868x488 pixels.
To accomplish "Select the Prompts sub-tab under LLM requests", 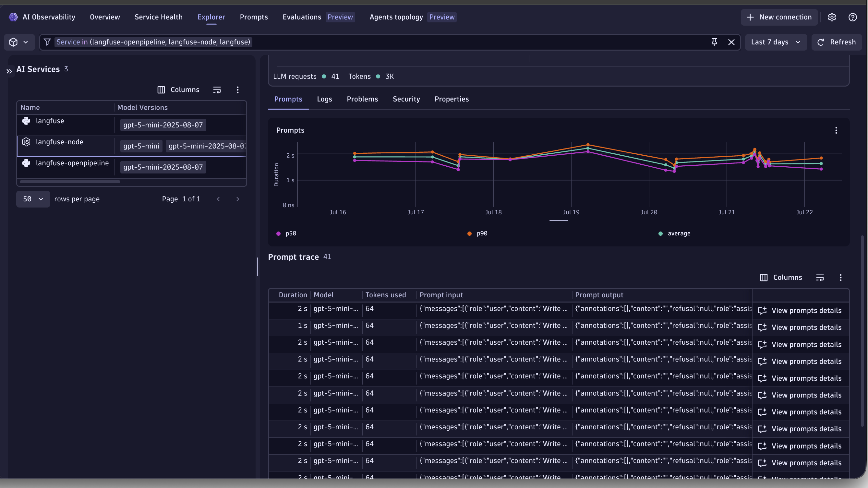I will [288, 99].
